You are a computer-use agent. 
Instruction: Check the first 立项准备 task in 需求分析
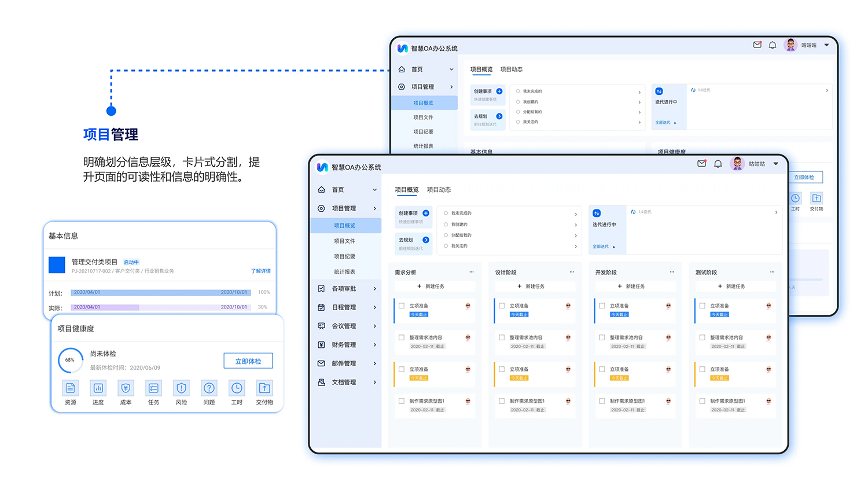pos(402,306)
